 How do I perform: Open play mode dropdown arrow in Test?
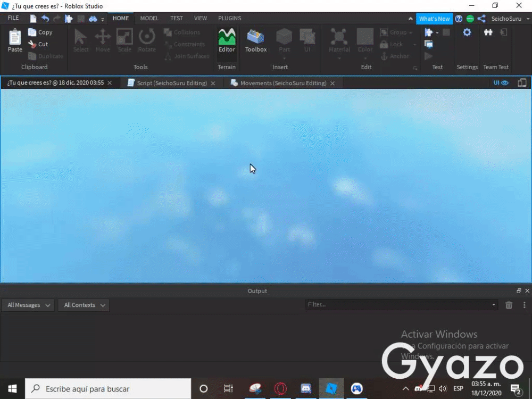pyautogui.click(x=437, y=32)
